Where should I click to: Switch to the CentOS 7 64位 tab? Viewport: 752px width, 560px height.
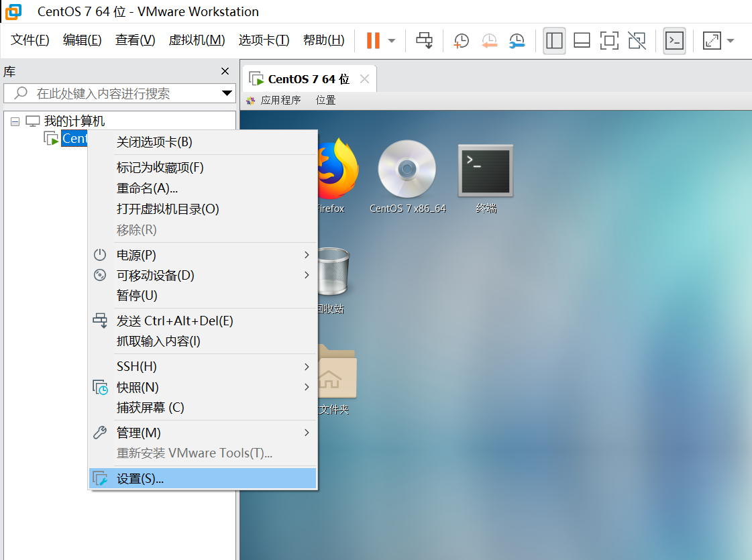[304, 78]
